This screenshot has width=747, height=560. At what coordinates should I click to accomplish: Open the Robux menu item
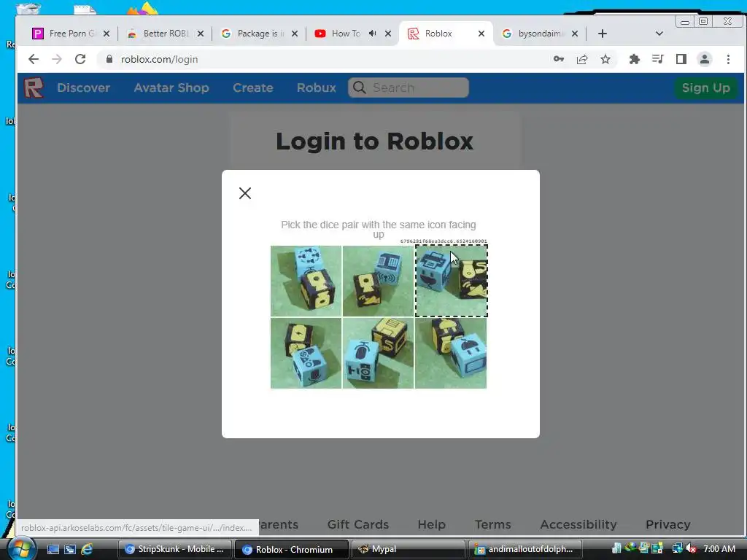[x=317, y=87]
